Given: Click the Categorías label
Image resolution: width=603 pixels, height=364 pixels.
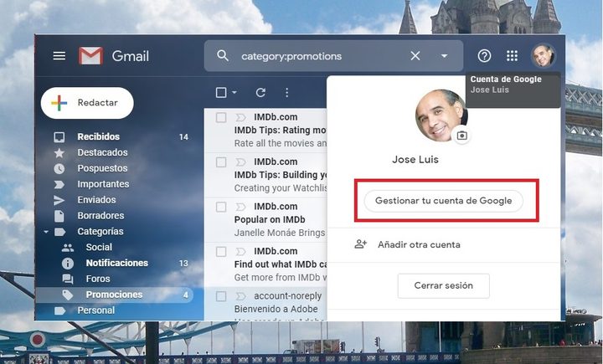Looking at the screenshot, I should [x=100, y=232].
